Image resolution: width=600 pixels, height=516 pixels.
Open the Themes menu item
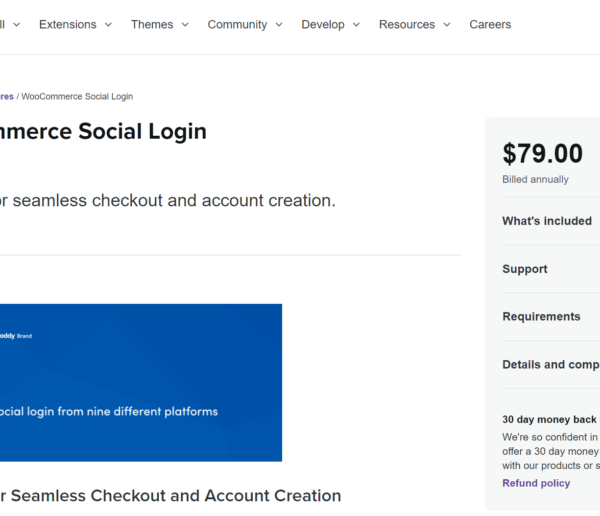tap(152, 24)
